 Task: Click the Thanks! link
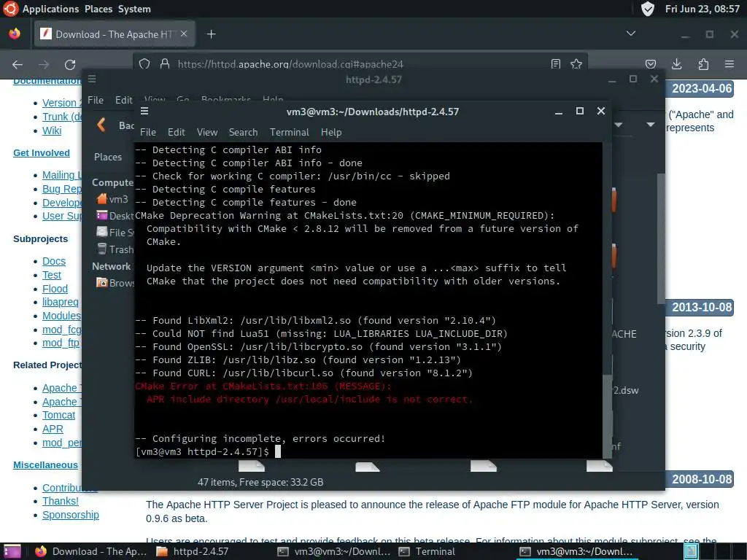(x=61, y=501)
